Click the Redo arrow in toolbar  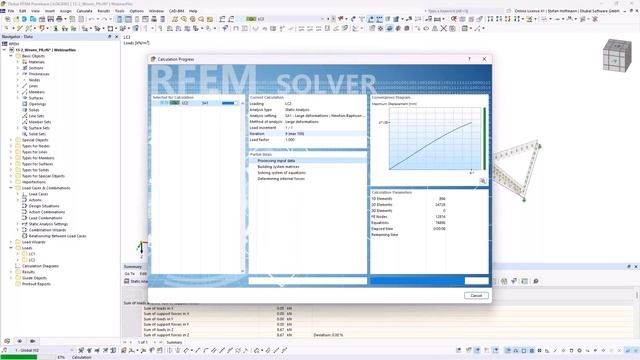click(x=104, y=19)
